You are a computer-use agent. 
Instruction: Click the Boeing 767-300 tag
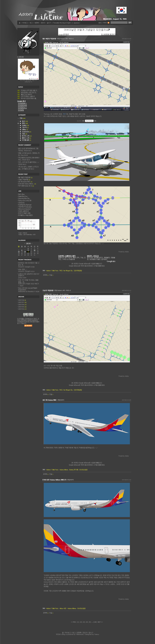[74, 470]
